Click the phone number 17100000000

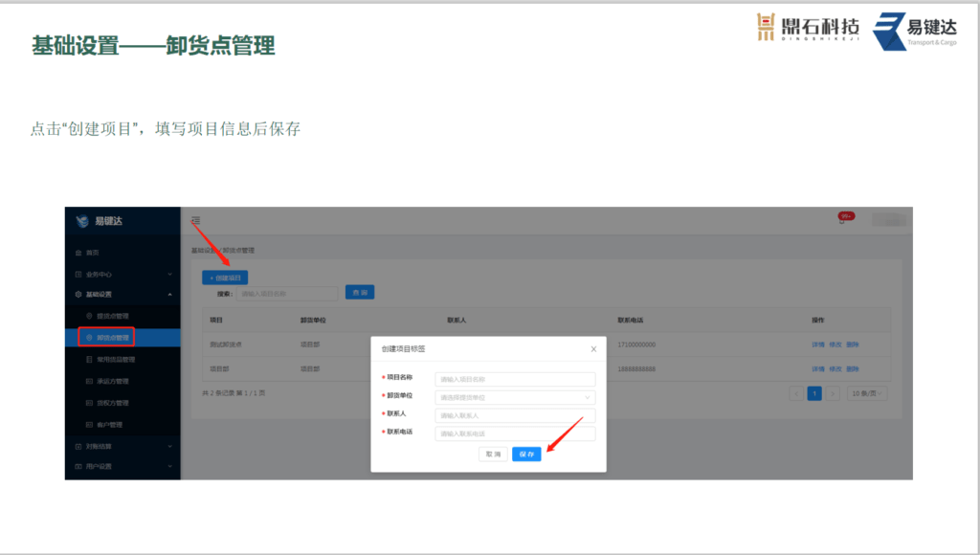click(x=636, y=344)
